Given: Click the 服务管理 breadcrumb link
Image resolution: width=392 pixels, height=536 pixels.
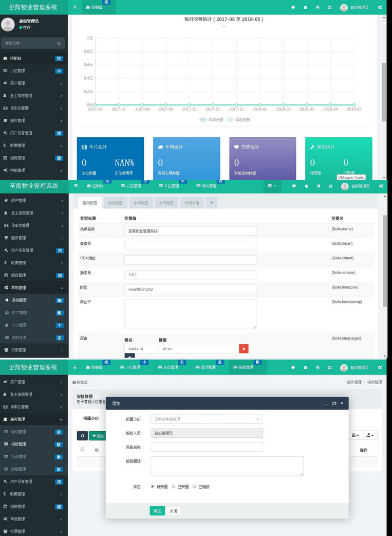Looking at the screenshot, I should coord(354,382).
